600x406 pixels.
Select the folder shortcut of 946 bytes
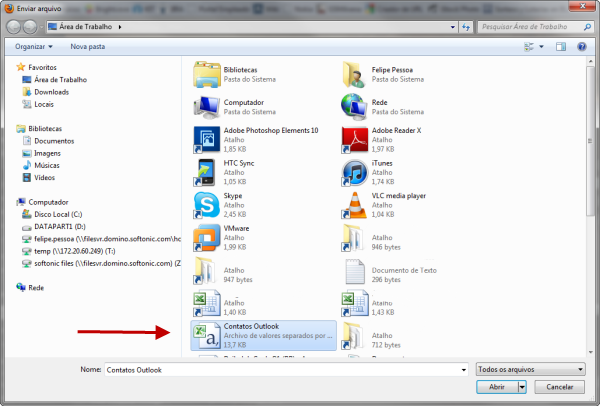click(354, 237)
